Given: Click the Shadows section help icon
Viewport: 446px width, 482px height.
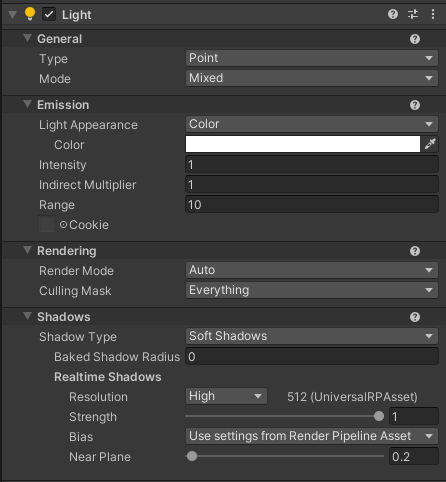Looking at the screenshot, I should point(415,317).
